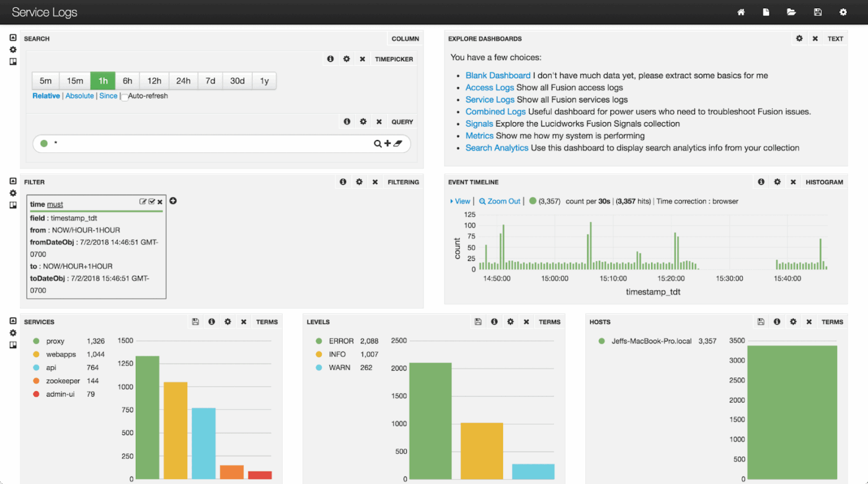868x484 pixels.
Task: Open Event Timeline panel gear settings
Action: (777, 182)
